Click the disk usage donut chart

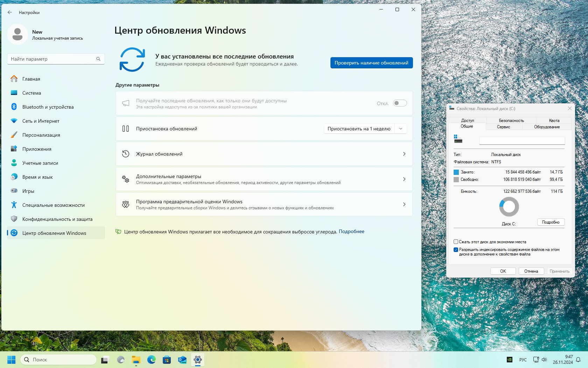coord(509,207)
